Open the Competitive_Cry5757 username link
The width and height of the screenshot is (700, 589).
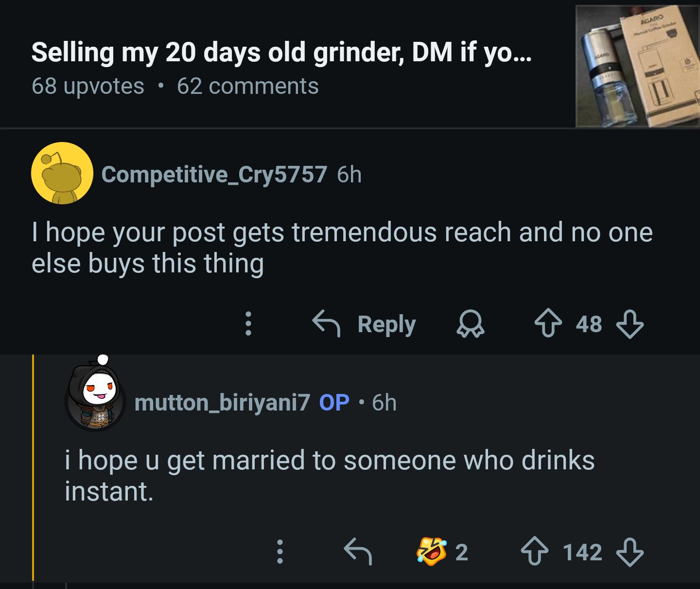[x=214, y=174]
